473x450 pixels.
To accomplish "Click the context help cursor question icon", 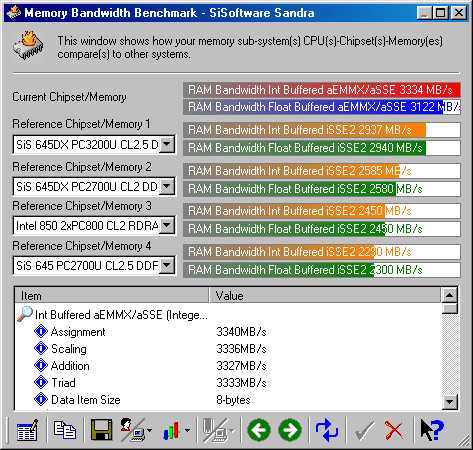I will pos(432,430).
